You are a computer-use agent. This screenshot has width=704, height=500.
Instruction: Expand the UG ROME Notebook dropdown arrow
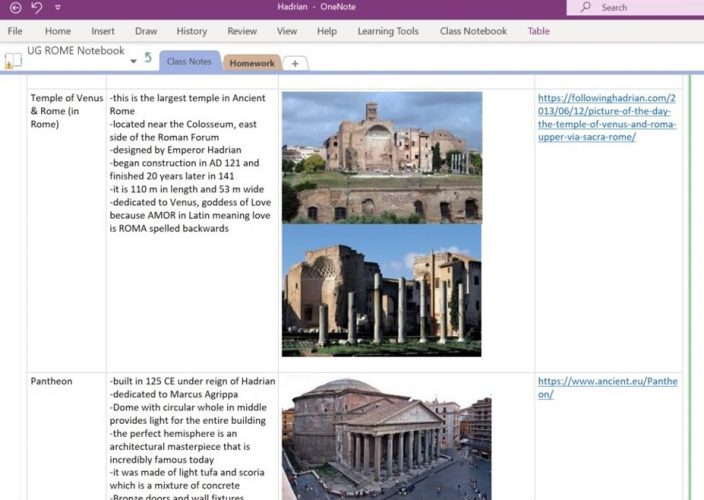(133, 61)
